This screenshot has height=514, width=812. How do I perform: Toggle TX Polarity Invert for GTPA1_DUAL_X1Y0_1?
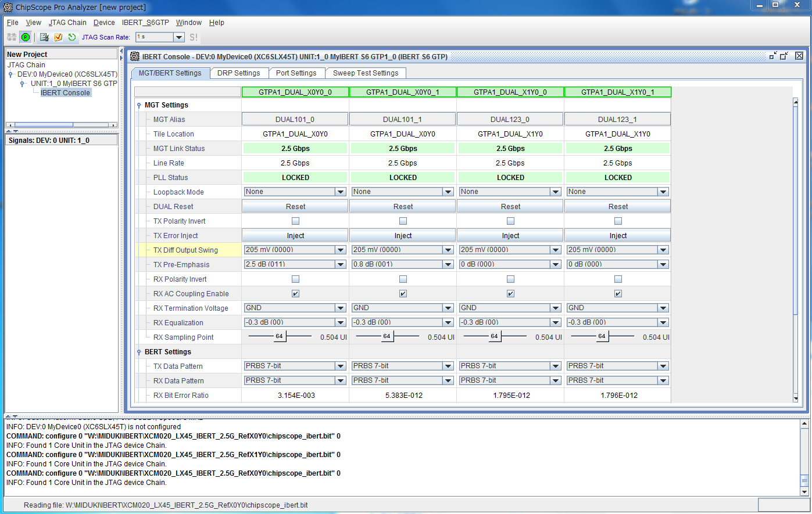618,221
